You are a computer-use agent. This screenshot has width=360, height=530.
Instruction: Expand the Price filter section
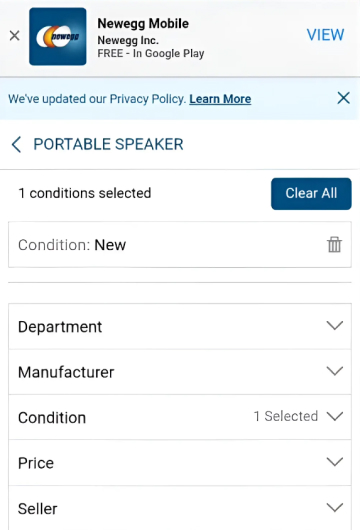tap(180, 463)
